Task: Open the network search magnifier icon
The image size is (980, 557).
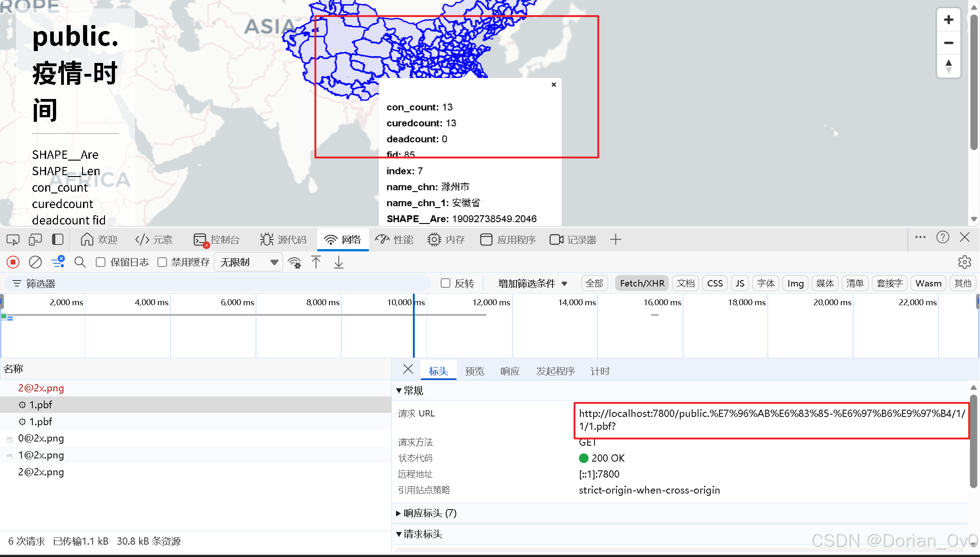Action: [x=80, y=262]
